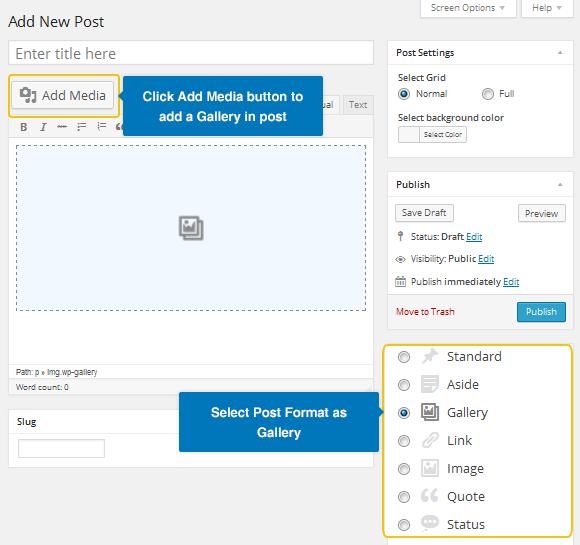Image resolution: width=580 pixels, height=545 pixels.
Task: Click the Standard format pushpin icon
Action: (430, 356)
